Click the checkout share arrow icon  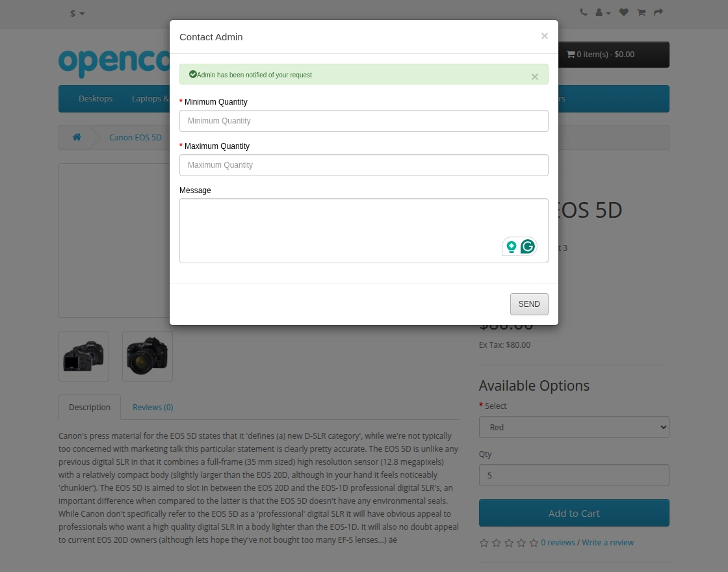(x=658, y=12)
